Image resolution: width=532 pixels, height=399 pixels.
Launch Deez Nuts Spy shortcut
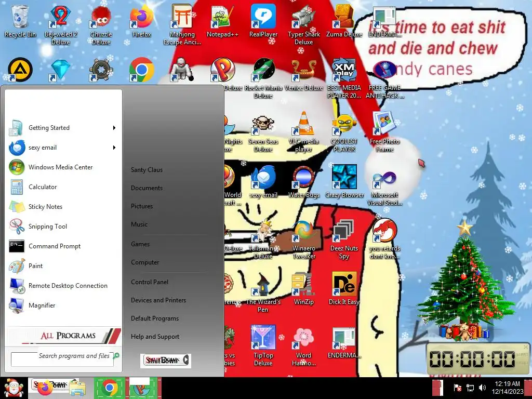coord(344,239)
